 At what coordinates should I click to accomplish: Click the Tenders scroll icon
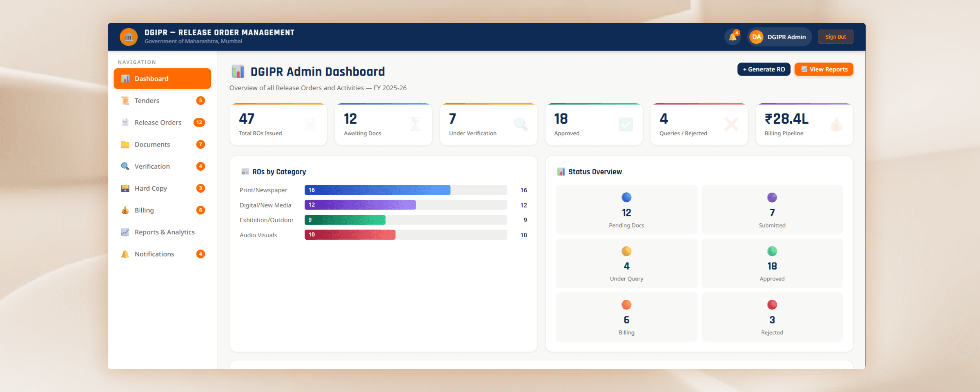(x=125, y=100)
